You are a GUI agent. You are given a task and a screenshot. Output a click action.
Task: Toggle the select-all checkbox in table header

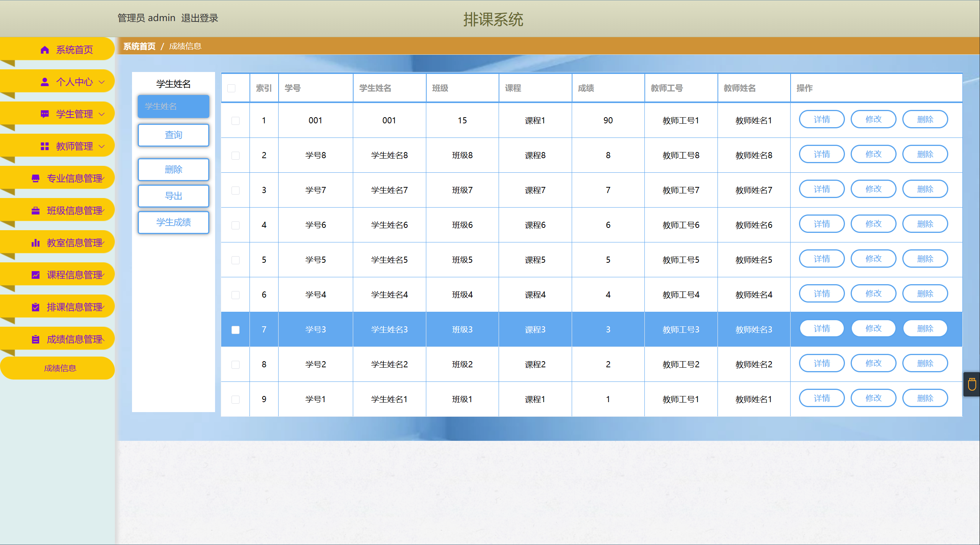click(232, 88)
